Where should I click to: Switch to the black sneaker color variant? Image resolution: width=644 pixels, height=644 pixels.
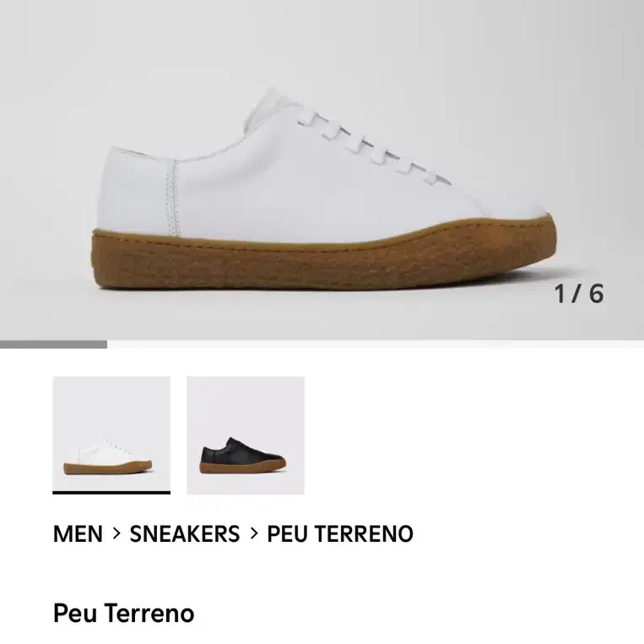(x=246, y=435)
